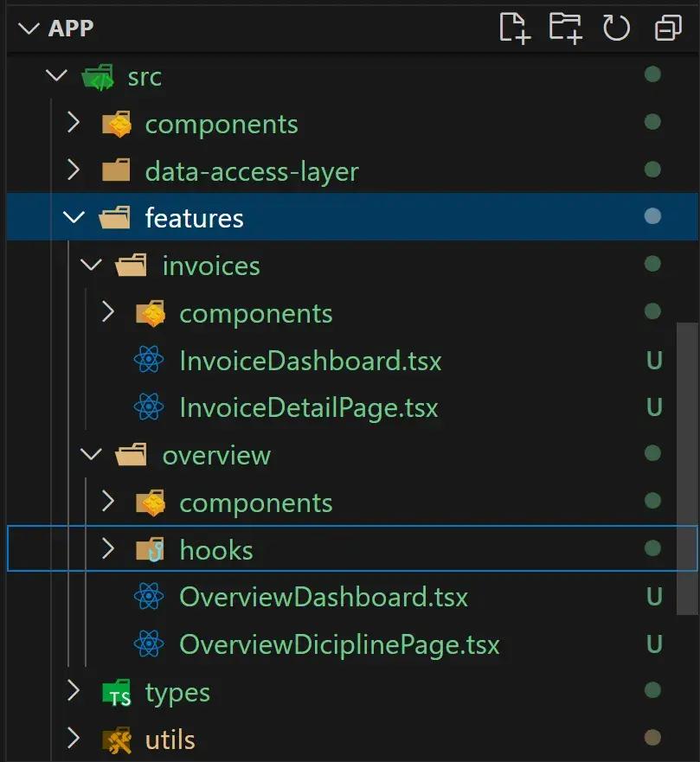Click the types folder TS icon
The width and height of the screenshot is (700, 762).
point(117,692)
